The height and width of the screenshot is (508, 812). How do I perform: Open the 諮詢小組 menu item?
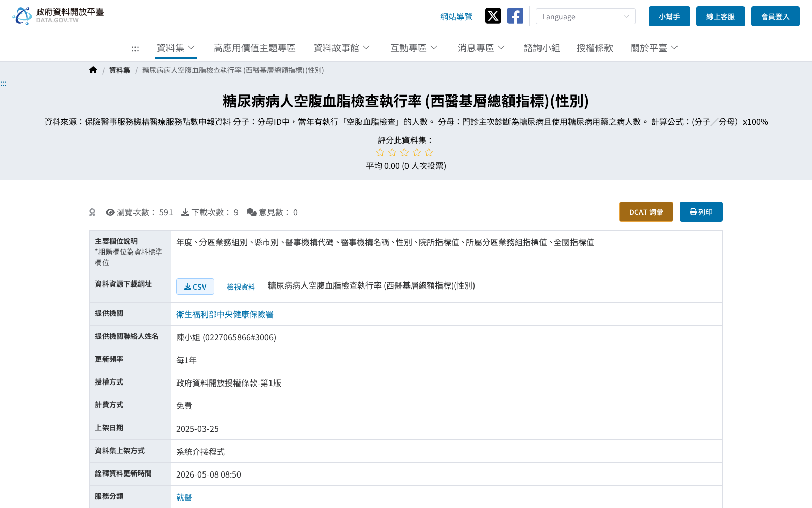542,48
